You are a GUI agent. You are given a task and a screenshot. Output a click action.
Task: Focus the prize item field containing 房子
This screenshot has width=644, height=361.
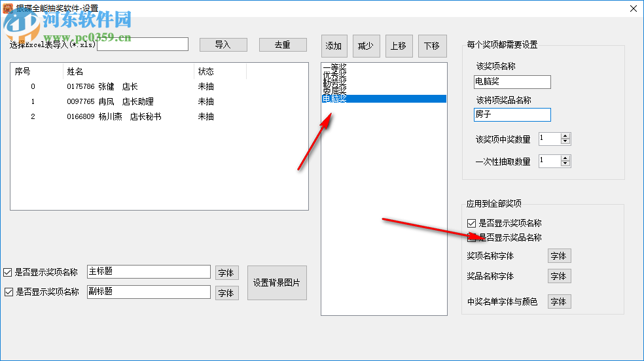(512, 114)
